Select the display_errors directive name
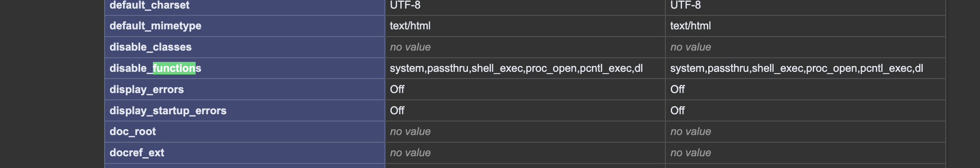Image resolution: width=980 pixels, height=168 pixels. 147,89
